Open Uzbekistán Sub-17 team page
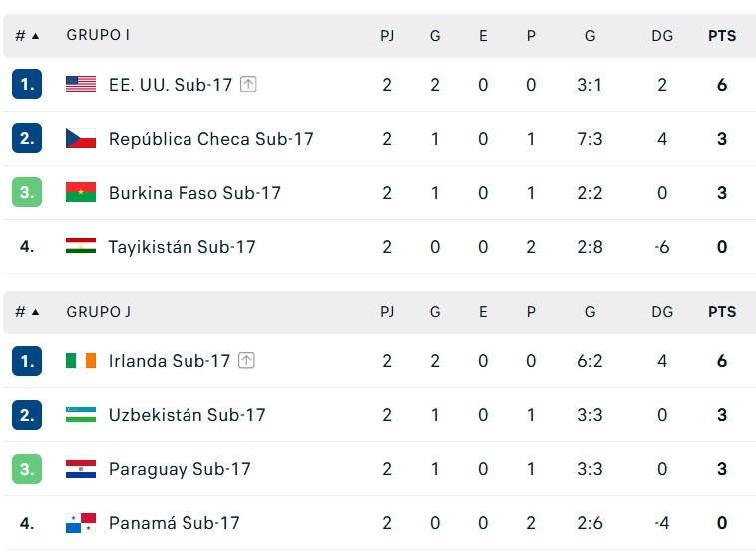Image resolution: width=756 pixels, height=553 pixels. (x=187, y=415)
